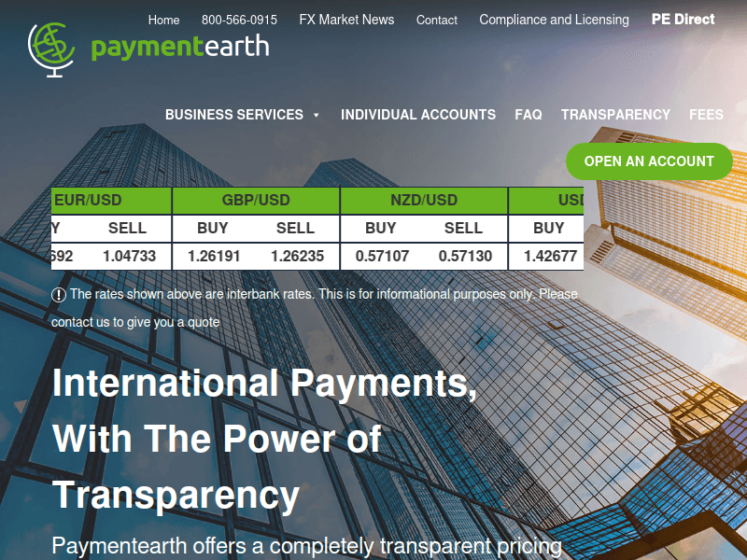Screen dimensions: 747x560
Task: Click the BUSINESS SERVICES dropdown arrow
Action: [316, 115]
